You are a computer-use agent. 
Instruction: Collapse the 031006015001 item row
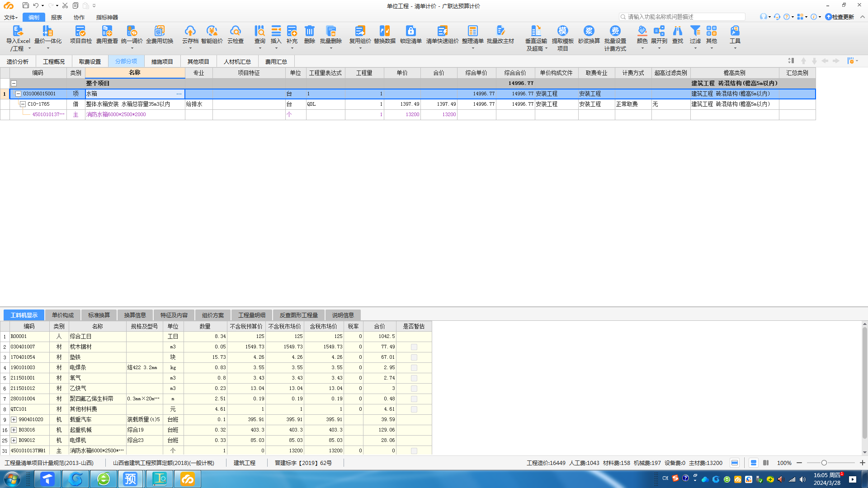click(18, 94)
